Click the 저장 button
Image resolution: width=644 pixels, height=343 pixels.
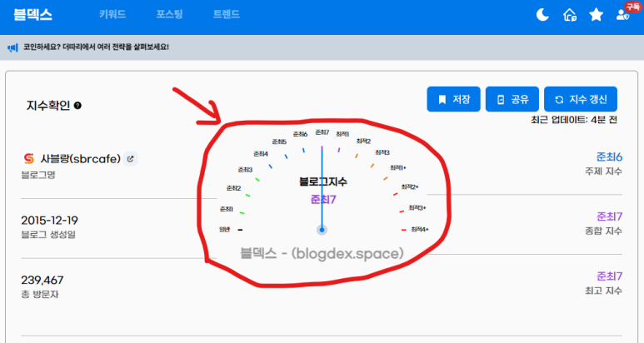tap(453, 99)
